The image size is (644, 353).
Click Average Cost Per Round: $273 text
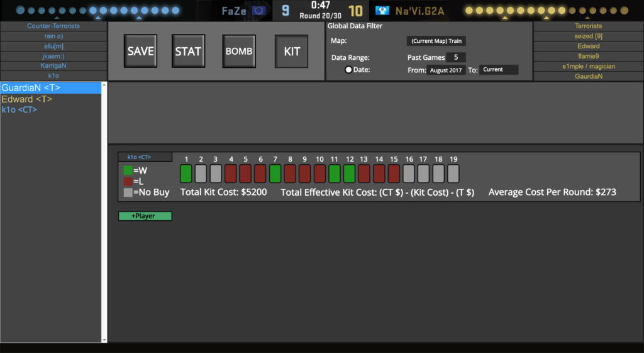pos(552,192)
